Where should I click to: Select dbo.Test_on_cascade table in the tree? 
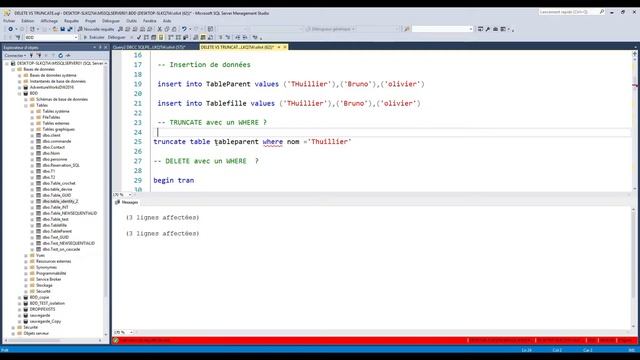(x=61, y=249)
